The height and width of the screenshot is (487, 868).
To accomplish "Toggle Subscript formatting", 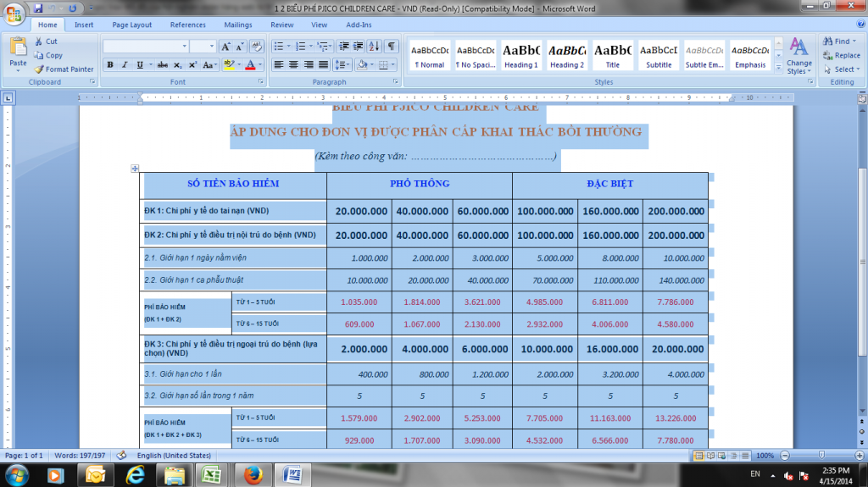I will 178,64.
